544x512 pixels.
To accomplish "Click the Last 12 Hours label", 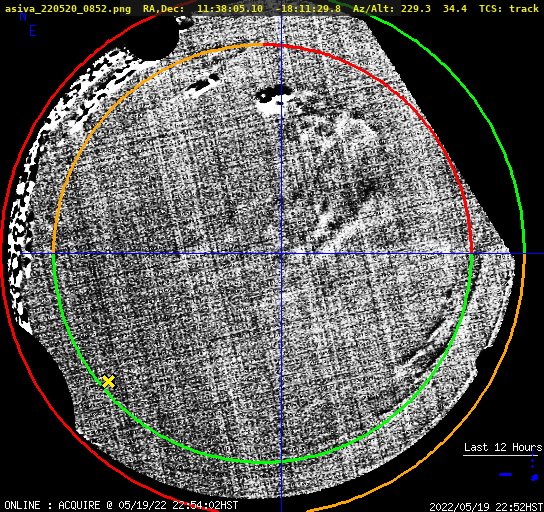I will click(503, 447).
